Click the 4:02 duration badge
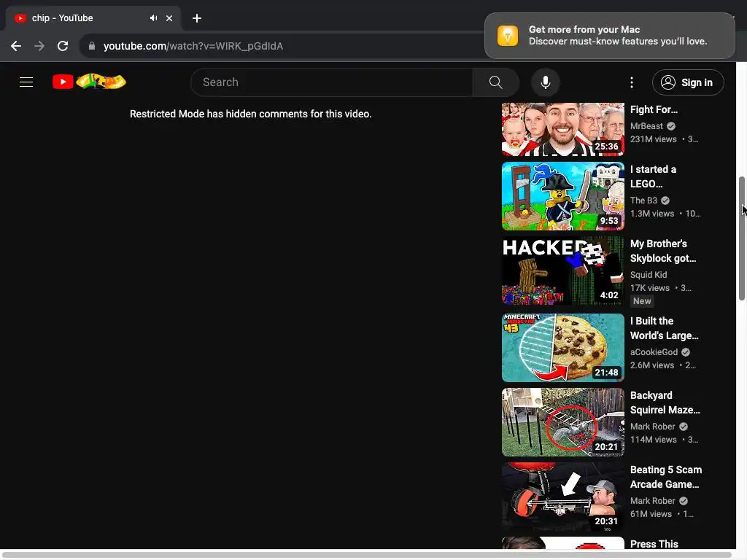747x560 pixels. pos(609,295)
